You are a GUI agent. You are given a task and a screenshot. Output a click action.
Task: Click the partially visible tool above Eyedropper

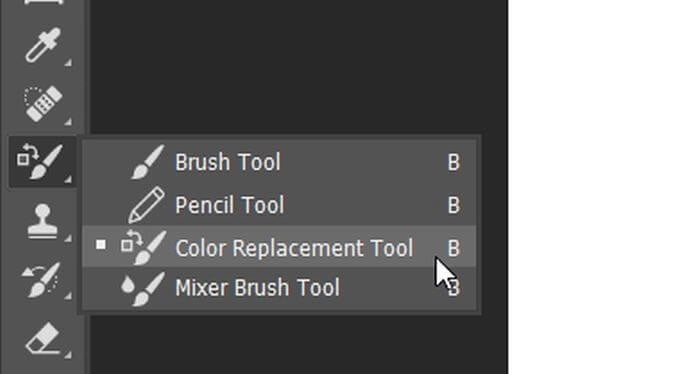[42, 2]
